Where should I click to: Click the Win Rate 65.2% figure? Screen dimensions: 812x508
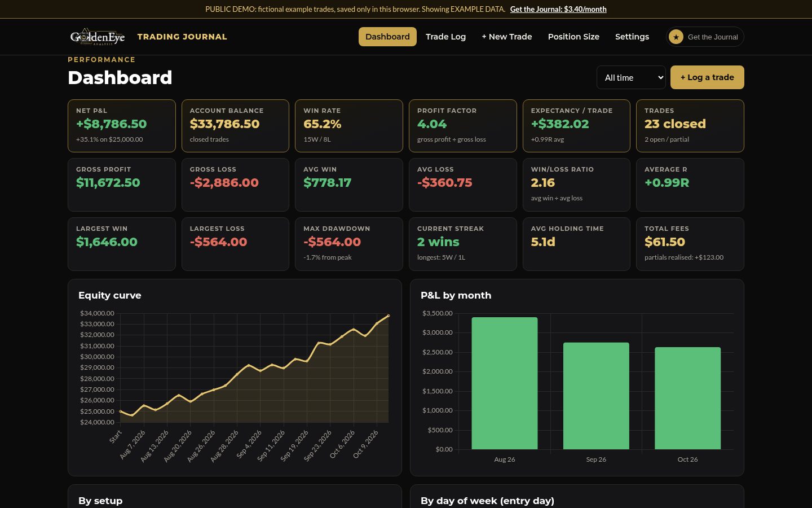(x=323, y=124)
